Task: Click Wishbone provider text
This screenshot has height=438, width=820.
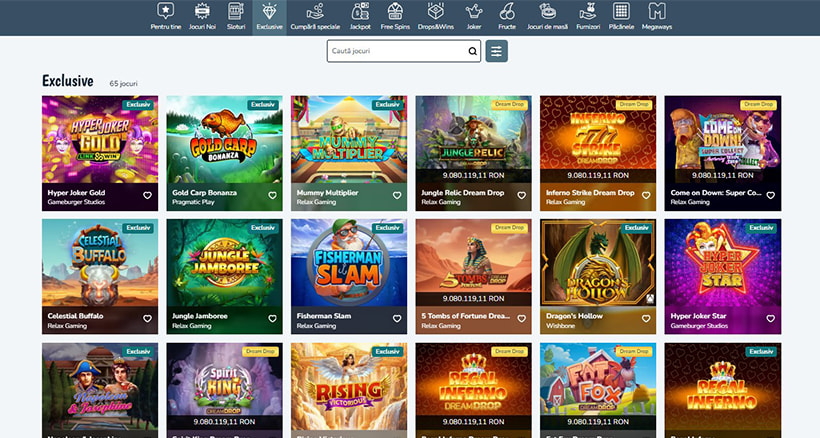Action: point(560,326)
